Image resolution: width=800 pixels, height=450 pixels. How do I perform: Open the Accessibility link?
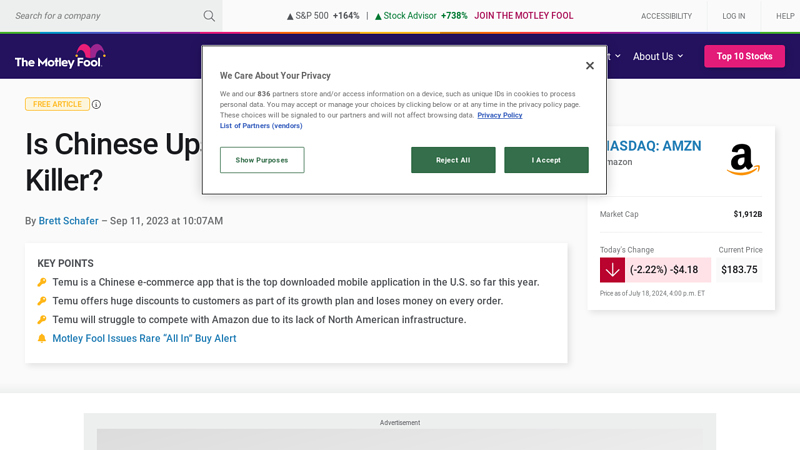pyautogui.click(x=666, y=16)
